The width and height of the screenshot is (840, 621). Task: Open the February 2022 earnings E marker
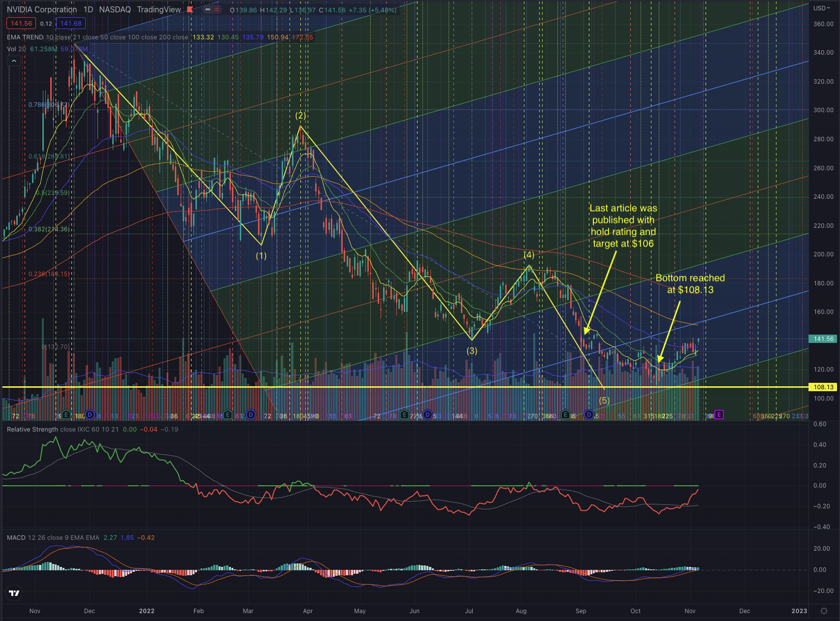click(227, 415)
